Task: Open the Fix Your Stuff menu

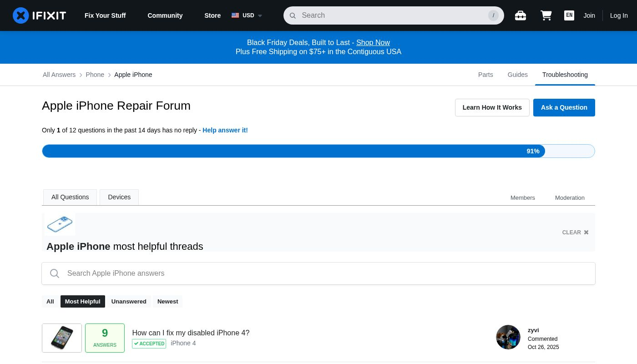Action: (105, 15)
